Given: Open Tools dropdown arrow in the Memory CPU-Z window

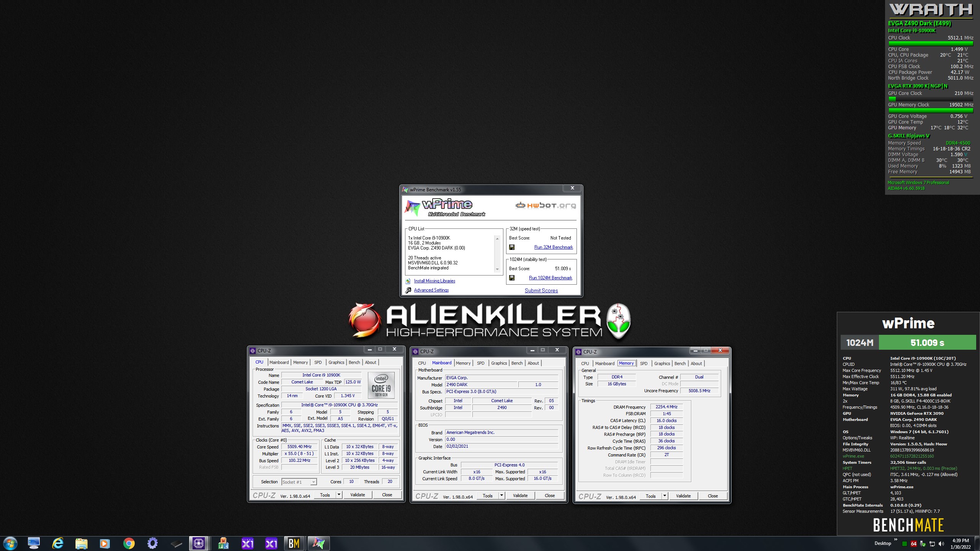Looking at the screenshot, I should point(665,496).
